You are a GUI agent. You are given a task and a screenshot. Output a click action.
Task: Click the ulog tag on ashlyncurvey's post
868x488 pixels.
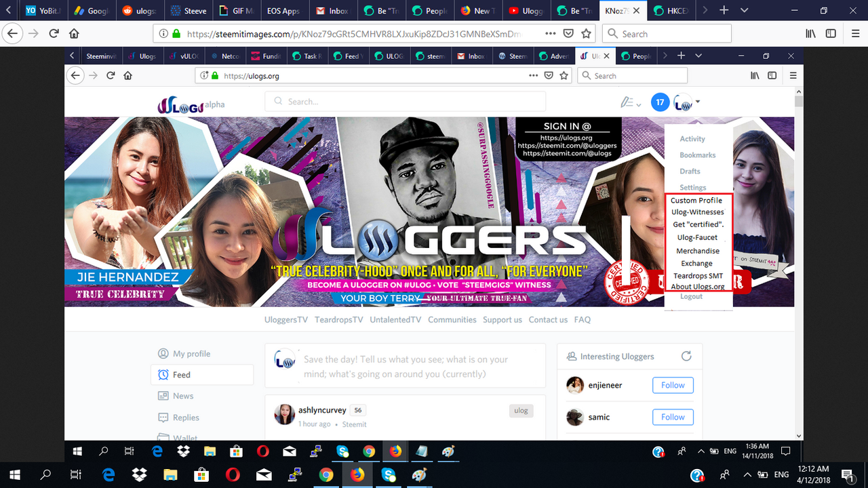[521, 411]
